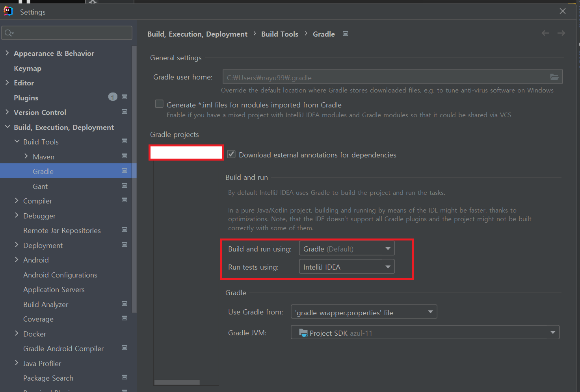
Task: Open the Gradle JVM dropdown
Action: point(425,333)
